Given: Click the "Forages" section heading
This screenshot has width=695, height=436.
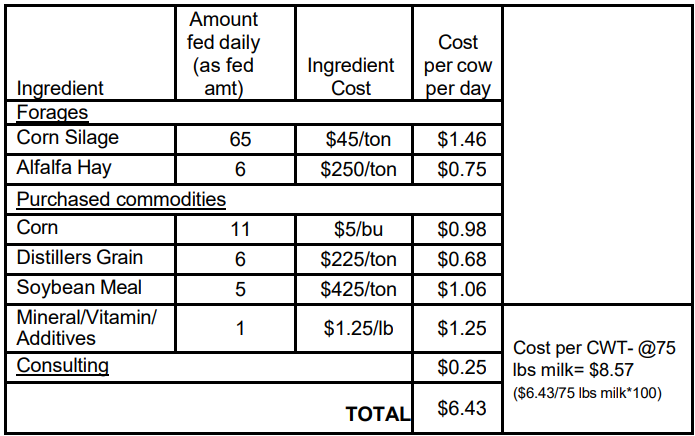Looking at the screenshot, I should [x=52, y=112].
